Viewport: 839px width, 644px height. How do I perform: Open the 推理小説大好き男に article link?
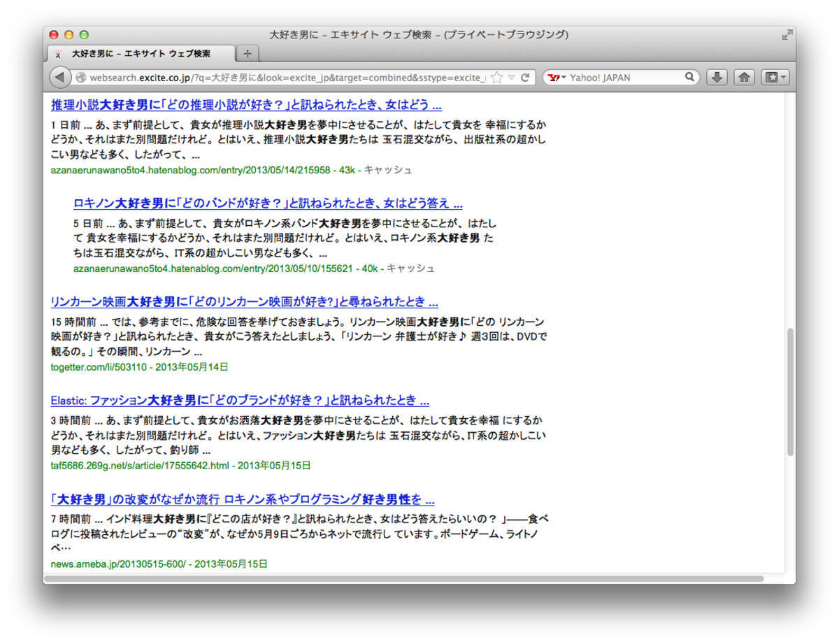click(245, 105)
